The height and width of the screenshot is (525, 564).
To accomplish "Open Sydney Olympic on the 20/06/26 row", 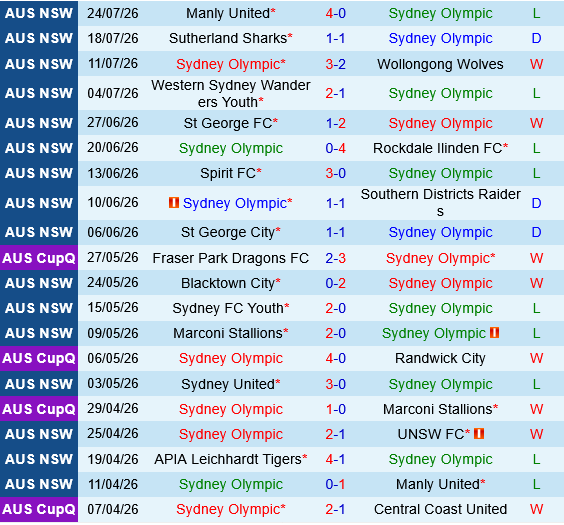I will [x=231, y=148].
